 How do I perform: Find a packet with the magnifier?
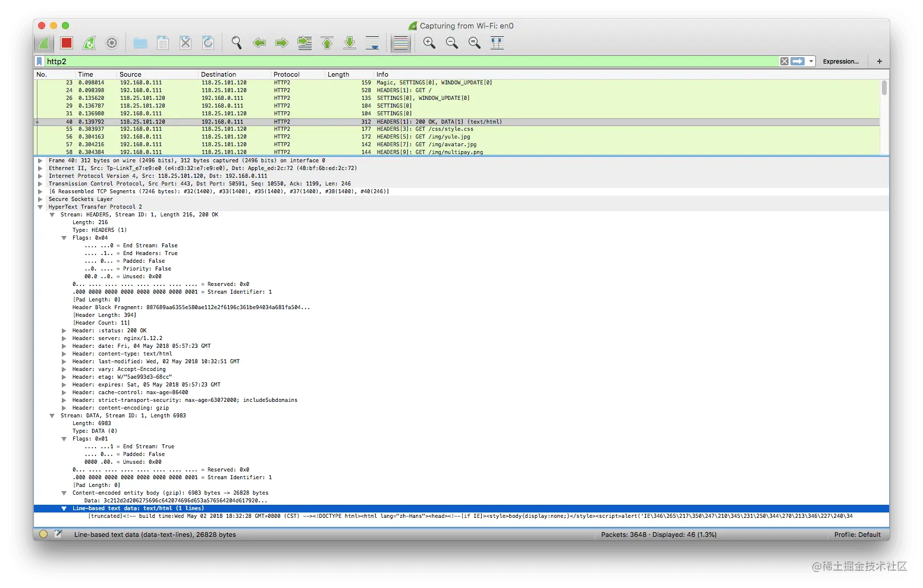point(237,43)
